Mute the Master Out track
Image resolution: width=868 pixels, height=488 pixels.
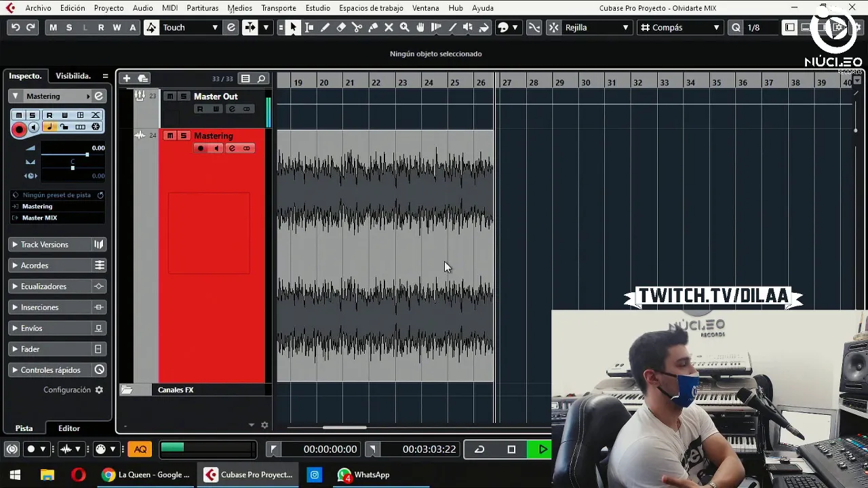(x=170, y=96)
